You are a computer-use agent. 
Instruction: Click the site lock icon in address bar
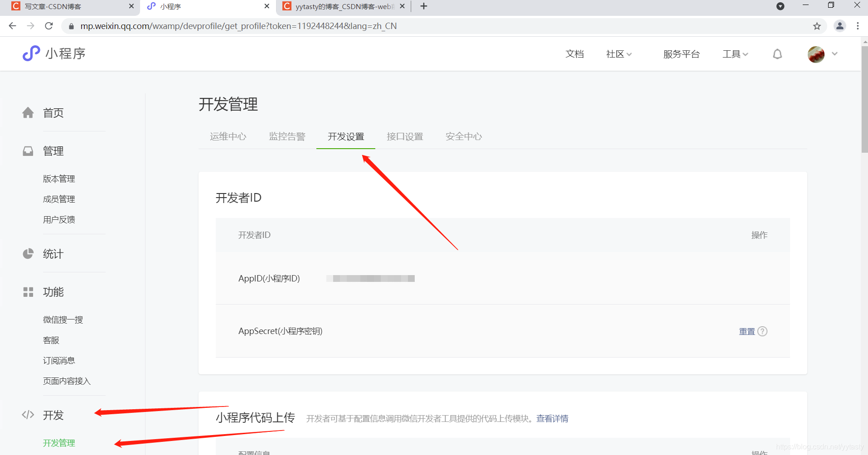click(71, 26)
